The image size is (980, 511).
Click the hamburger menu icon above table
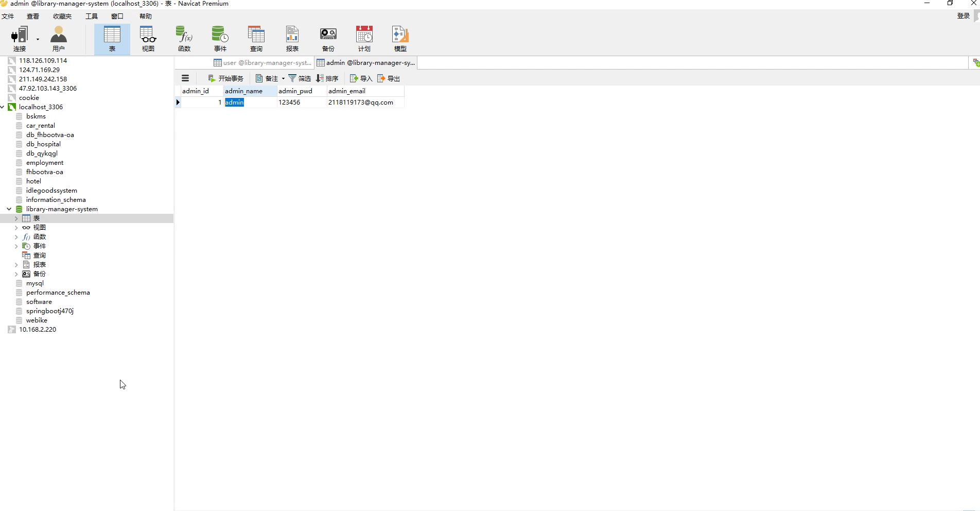point(185,78)
